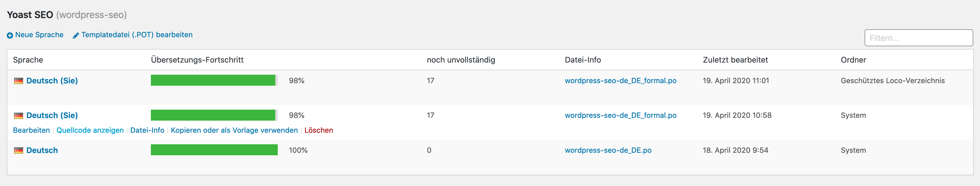Click the 100% progress value
This screenshot has width=980, height=186.
click(298, 150)
